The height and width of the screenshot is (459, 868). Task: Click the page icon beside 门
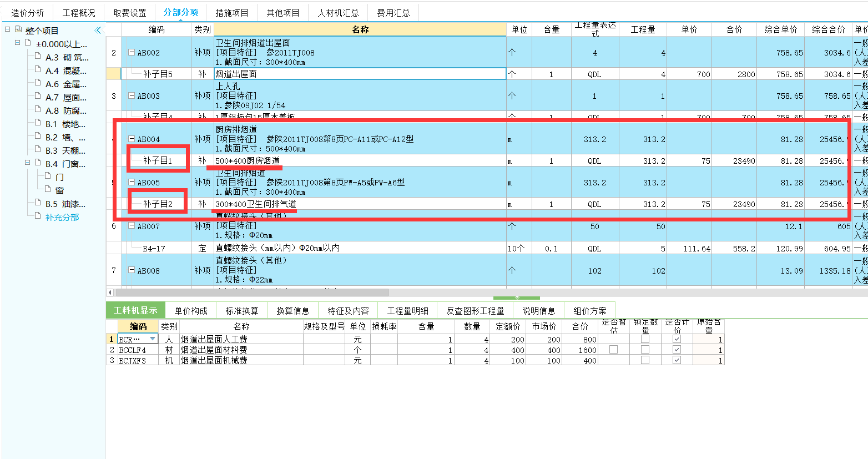(48, 176)
